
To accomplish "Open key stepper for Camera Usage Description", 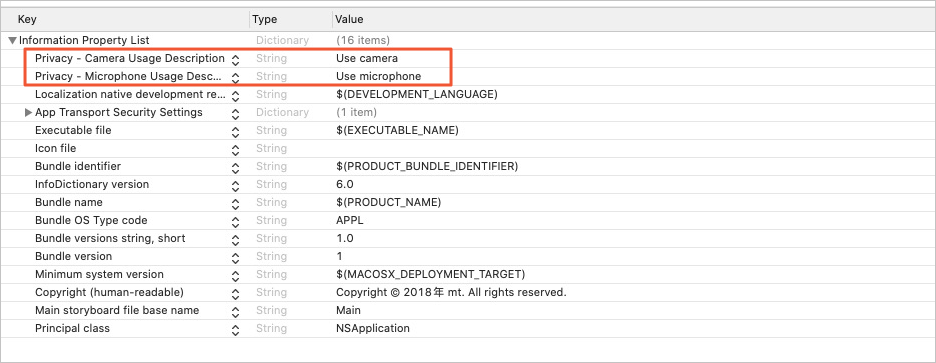I will click(236, 59).
